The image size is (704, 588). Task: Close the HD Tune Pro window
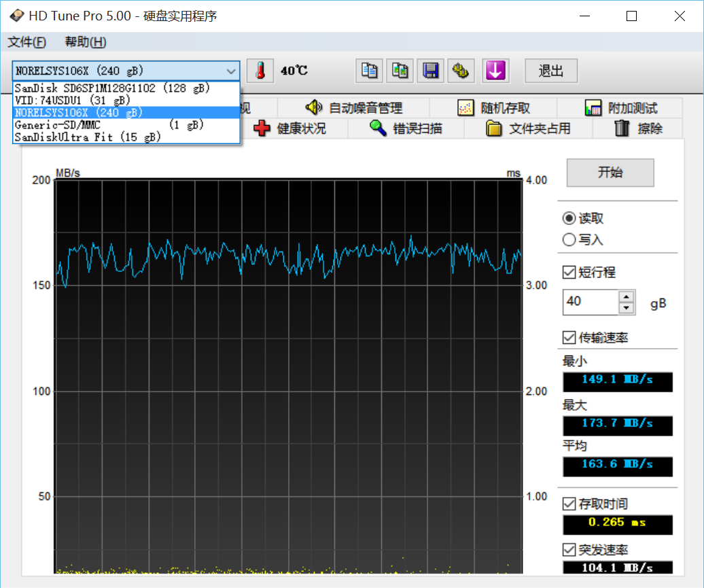pyautogui.click(x=680, y=16)
